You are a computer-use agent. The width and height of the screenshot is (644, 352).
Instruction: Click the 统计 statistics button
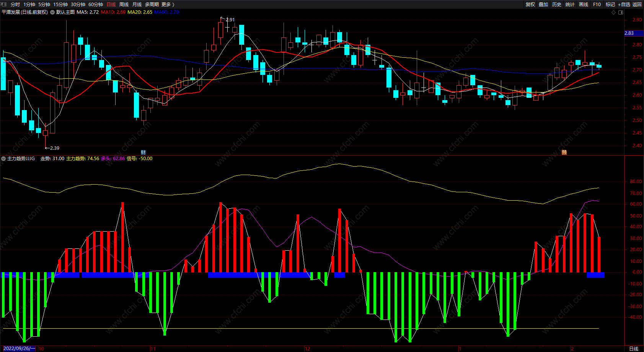point(570,5)
